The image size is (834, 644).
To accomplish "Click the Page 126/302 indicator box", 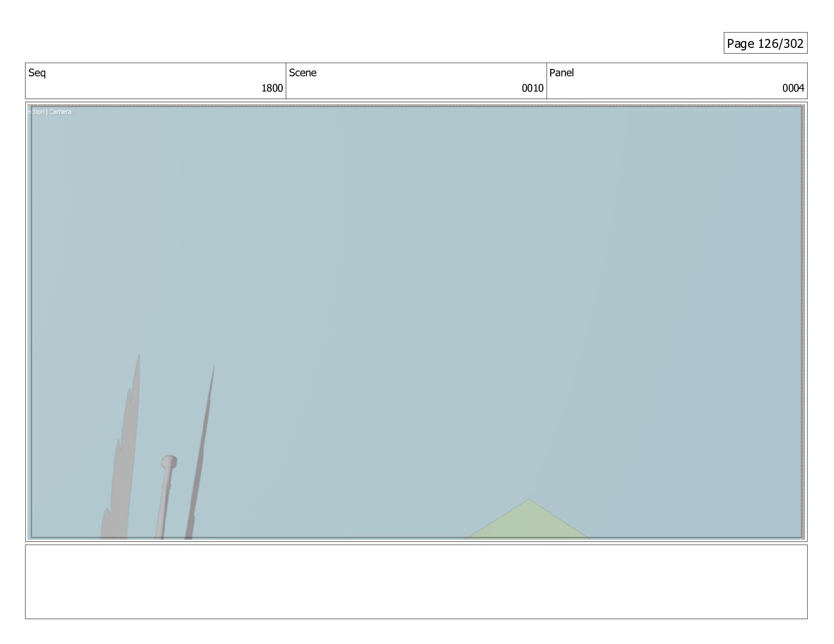I will pyautogui.click(x=765, y=43).
